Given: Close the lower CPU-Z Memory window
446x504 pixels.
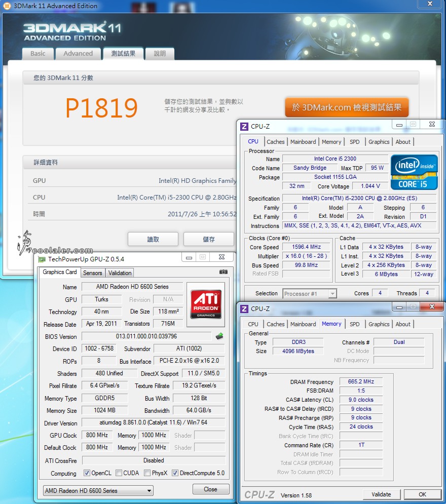Looking at the screenshot, I should coord(432,306).
